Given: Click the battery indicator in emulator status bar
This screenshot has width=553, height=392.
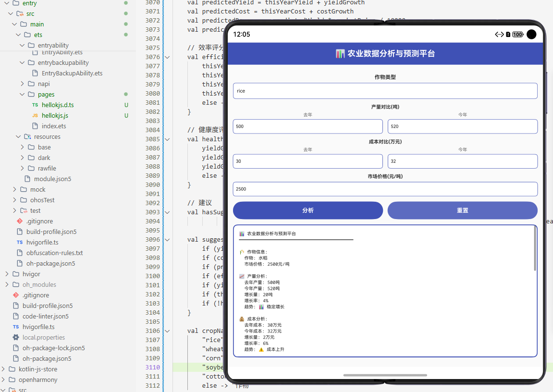Looking at the screenshot, I should (518, 35).
